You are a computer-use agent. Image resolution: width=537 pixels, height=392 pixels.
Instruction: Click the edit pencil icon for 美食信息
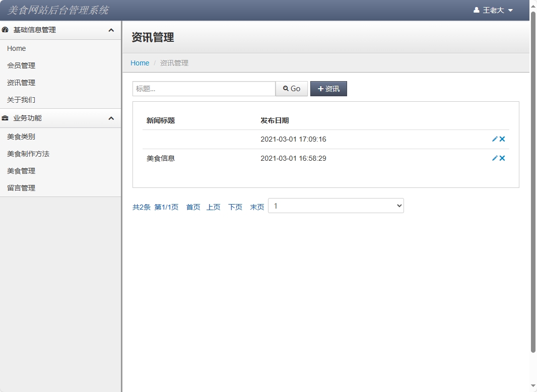coord(494,158)
